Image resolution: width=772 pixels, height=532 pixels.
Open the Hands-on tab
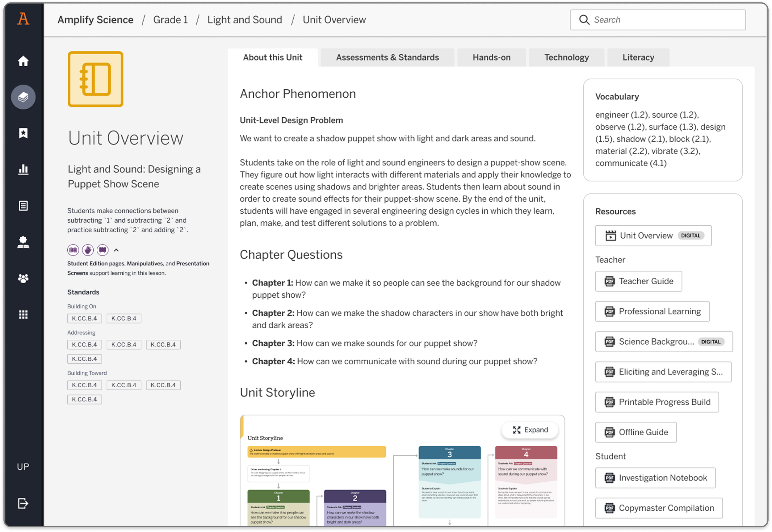pyautogui.click(x=491, y=57)
